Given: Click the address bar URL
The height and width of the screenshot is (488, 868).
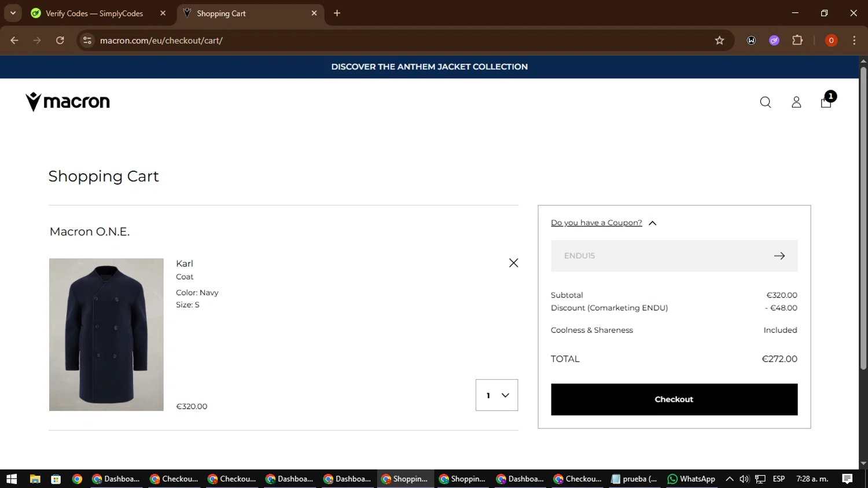Looking at the screenshot, I should point(161,41).
